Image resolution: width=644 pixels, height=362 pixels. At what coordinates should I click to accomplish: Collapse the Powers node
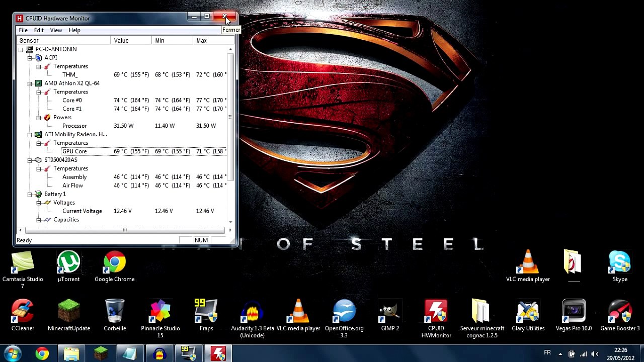[x=39, y=118]
